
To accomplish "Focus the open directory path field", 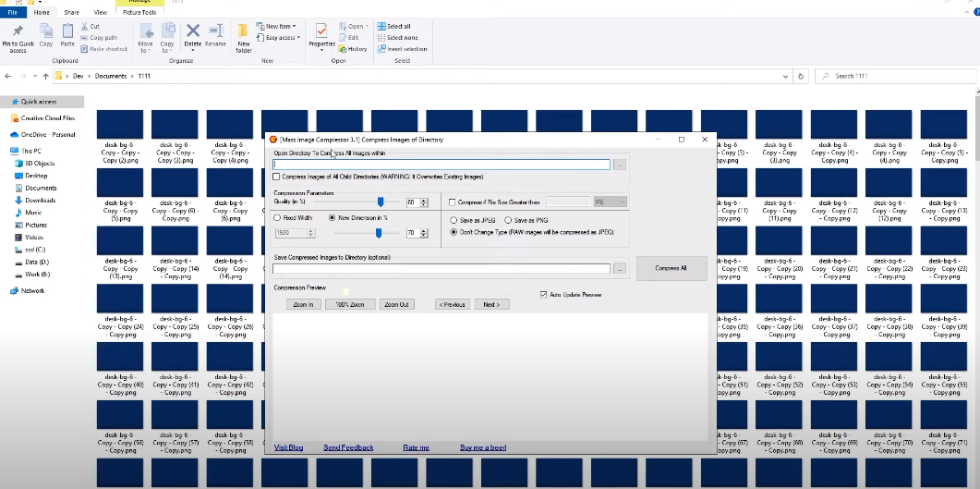I will pyautogui.click(x=442, y=165).
